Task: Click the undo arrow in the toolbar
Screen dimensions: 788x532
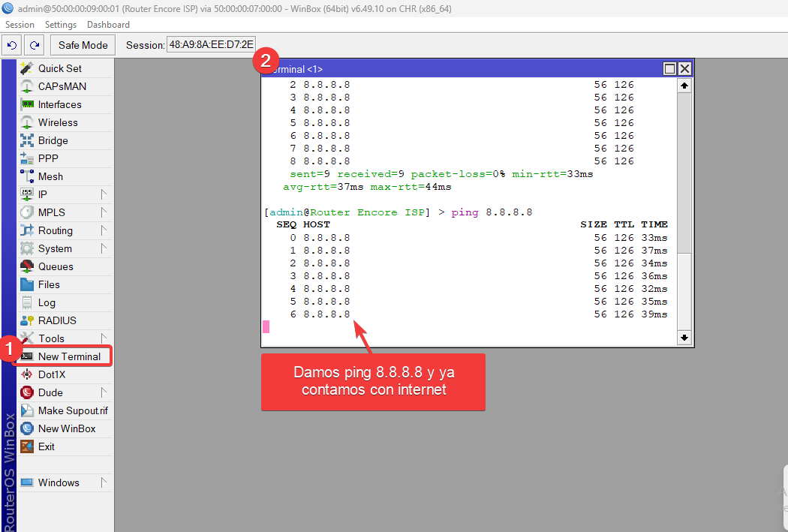Action: (x=11, y=45)
